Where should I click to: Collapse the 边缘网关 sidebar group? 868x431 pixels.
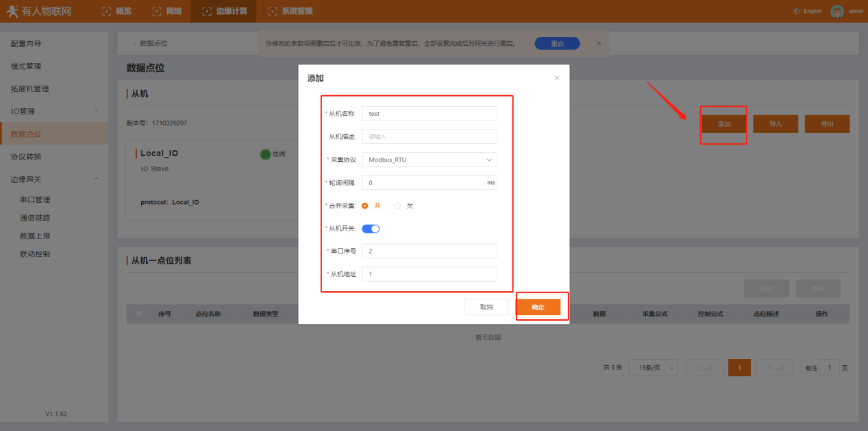click(53, 179)
